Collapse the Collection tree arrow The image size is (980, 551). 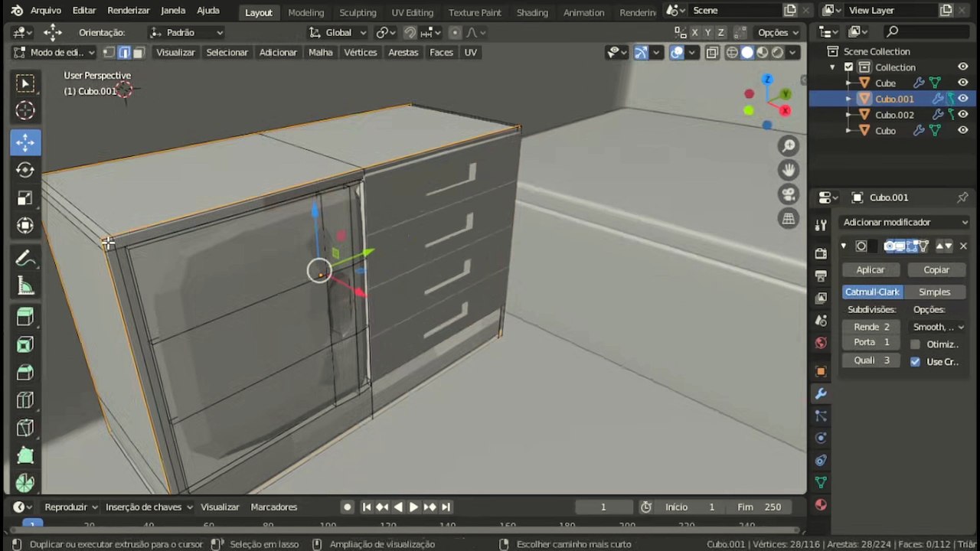(x=833, y=67)
